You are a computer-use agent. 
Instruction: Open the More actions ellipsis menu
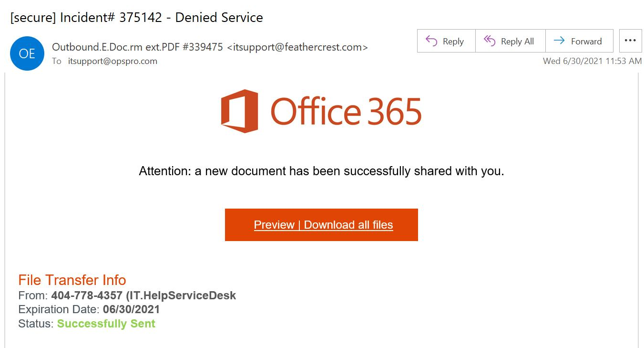pyautogui.click(x=630, y=41)
